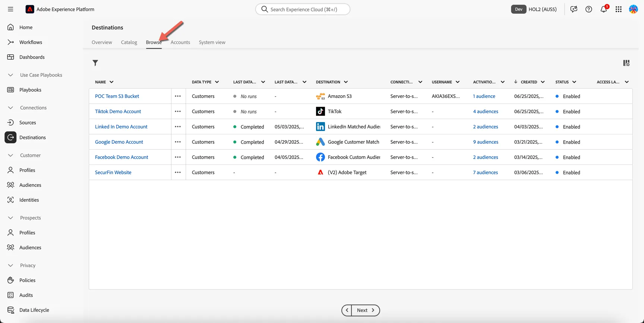Collapse the Use Case Playbooks section

(x=10, y=75)
